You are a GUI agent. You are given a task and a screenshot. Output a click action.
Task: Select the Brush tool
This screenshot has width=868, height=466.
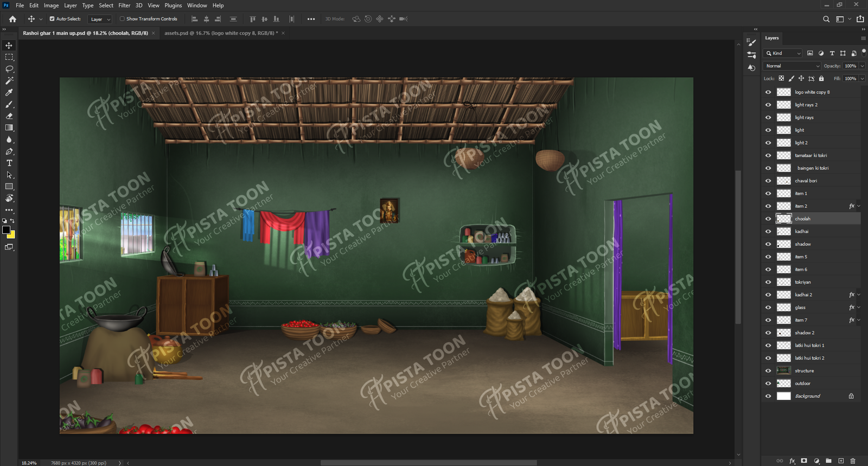tap(9, 104)
